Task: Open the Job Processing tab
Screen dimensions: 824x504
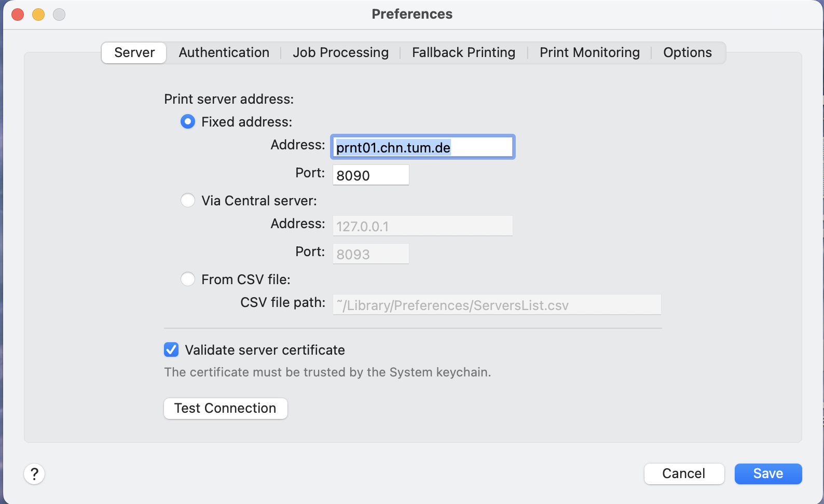Action: 340,53
